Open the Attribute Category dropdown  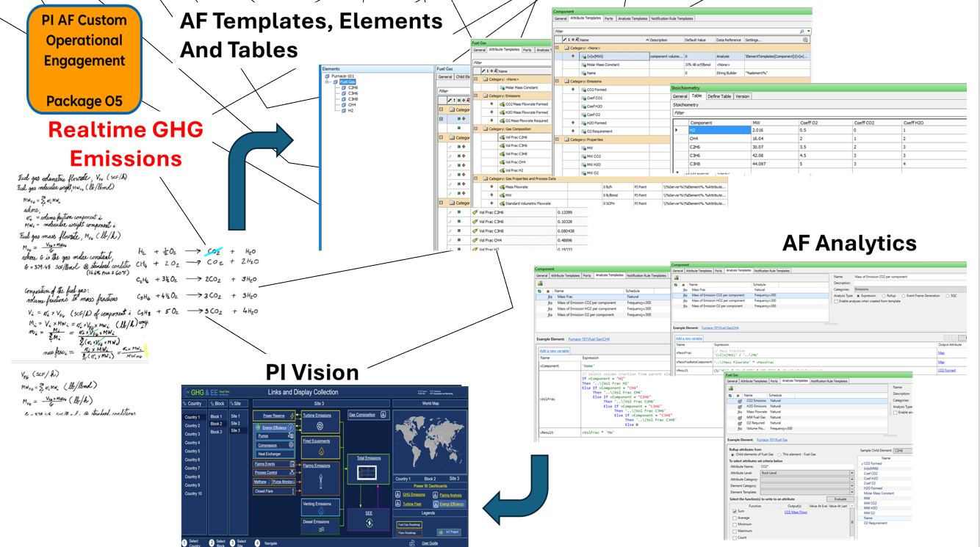coord(852,479)
